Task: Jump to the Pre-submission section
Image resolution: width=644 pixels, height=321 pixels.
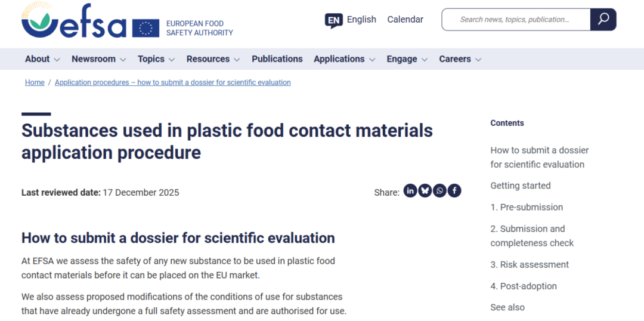Action: [x=527, y=207]
